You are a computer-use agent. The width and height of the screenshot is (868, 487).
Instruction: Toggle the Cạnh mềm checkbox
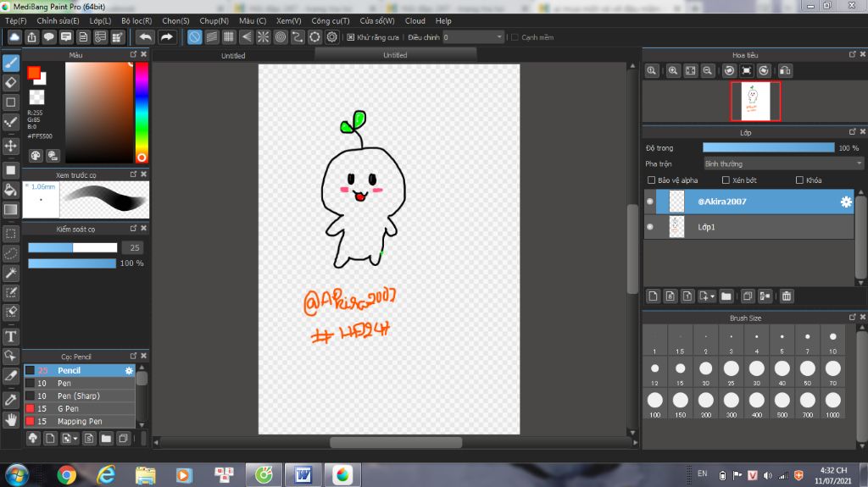pos(515,37)
